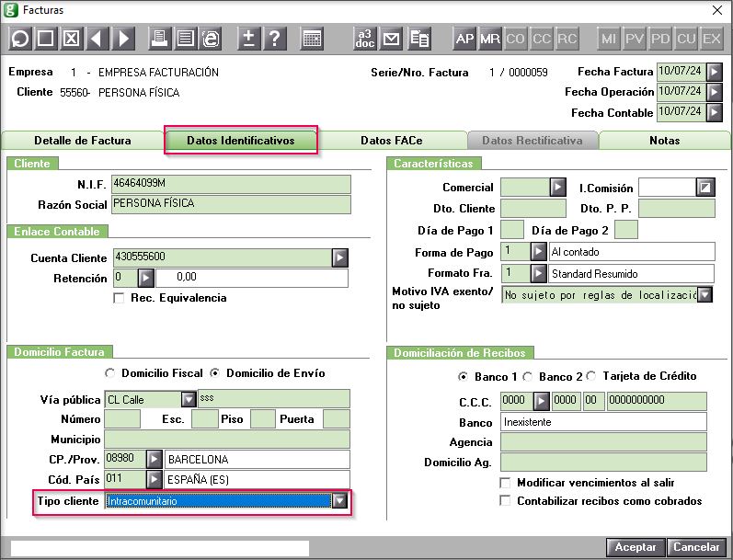Viewport: 733px width, 560px height.
Task: Click the CC toolbar button
Action: pos(542,39)
